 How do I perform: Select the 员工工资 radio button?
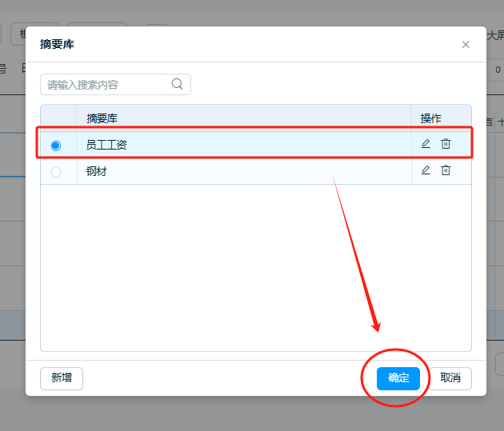(56, 146)
